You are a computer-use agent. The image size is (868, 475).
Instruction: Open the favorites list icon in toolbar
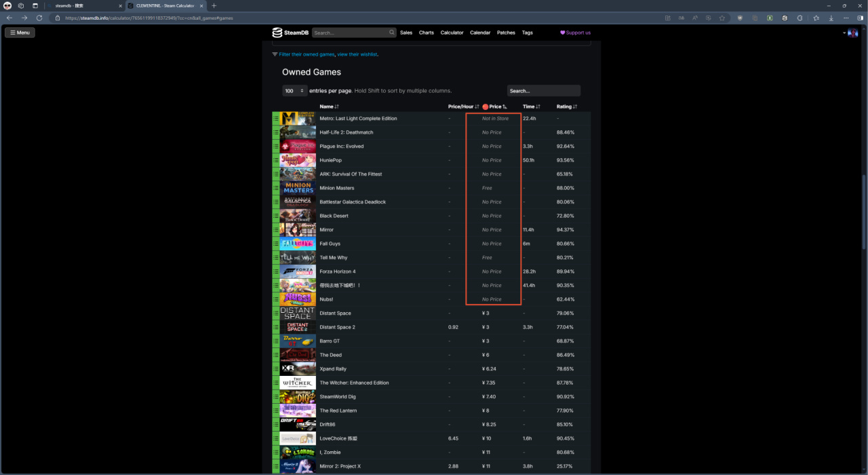[816, 18]
